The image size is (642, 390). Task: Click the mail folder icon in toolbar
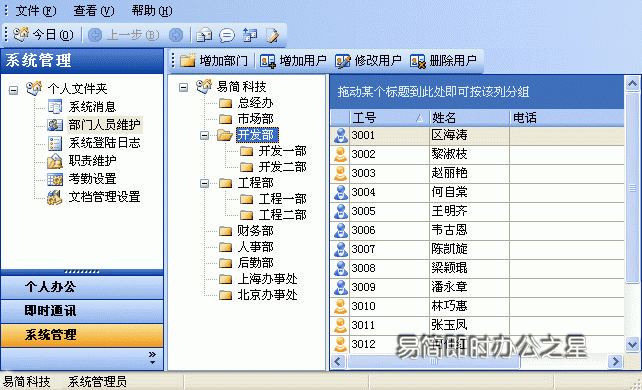204,35
